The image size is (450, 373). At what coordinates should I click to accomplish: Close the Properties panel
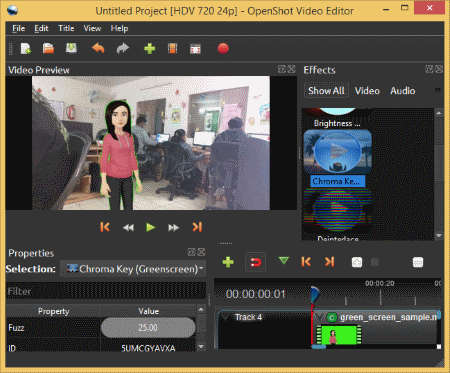point(201,252)
